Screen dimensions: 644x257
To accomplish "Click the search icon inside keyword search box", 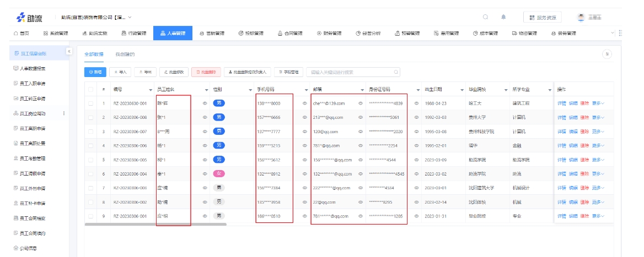I will coord(396,72).
